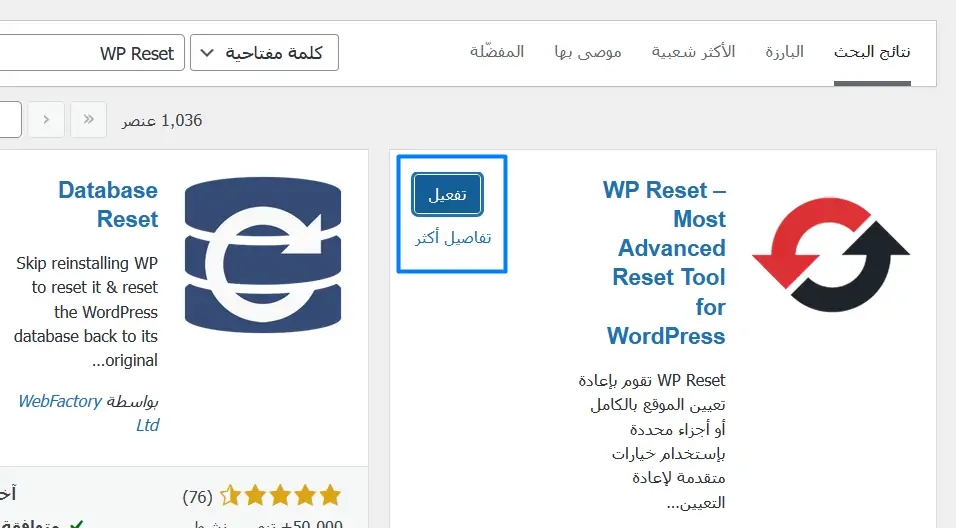Open تفاصيل أكثر link for WP Reset
The width and height of the screenshot is (956, 528).
[453, 238]
